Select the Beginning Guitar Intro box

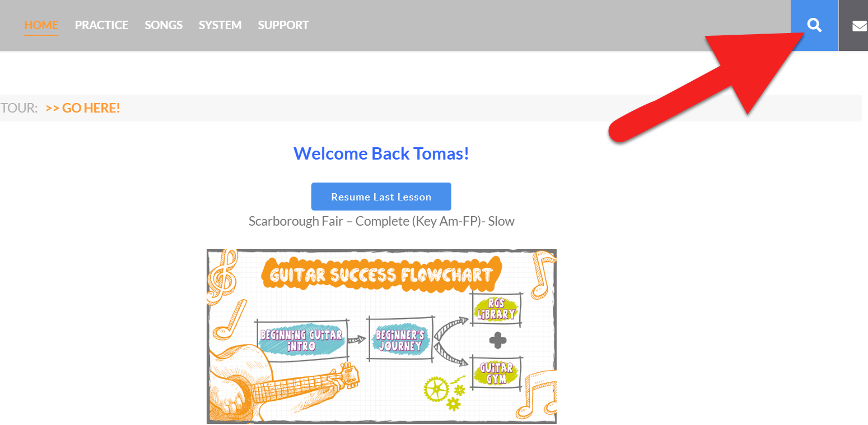click(301, 340)
